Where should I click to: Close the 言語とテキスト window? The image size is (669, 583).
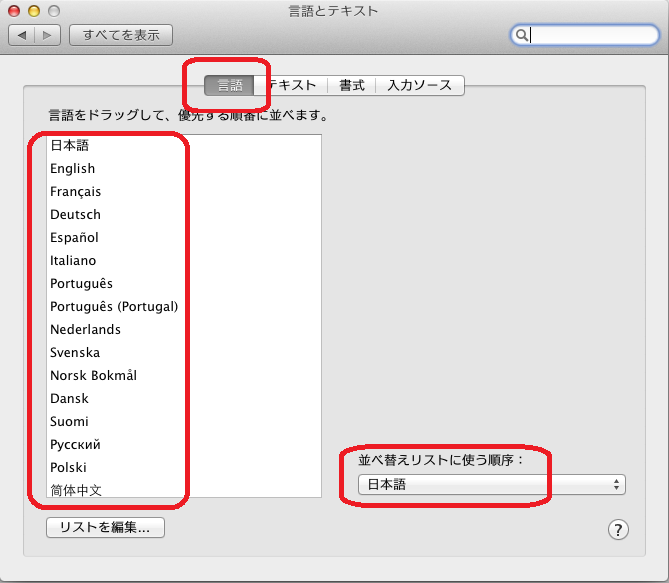[x=14, y=11]
